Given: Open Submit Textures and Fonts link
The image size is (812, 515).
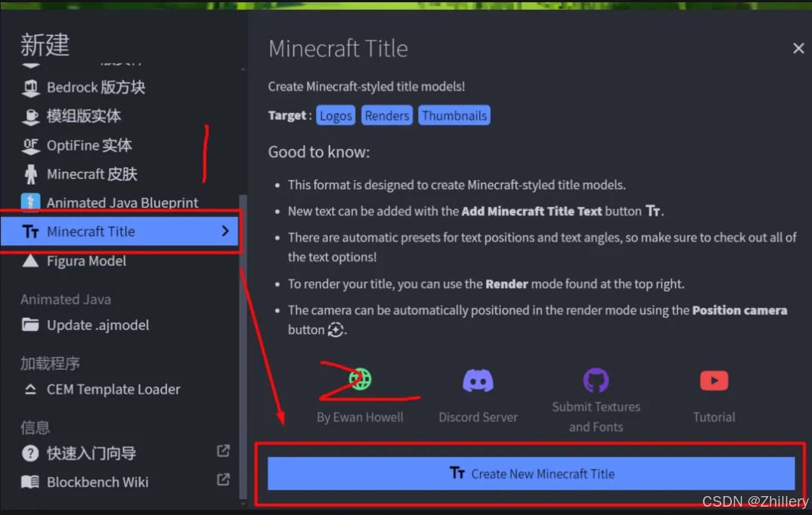Looking at the screenshot, I should [x=596, y=417].
